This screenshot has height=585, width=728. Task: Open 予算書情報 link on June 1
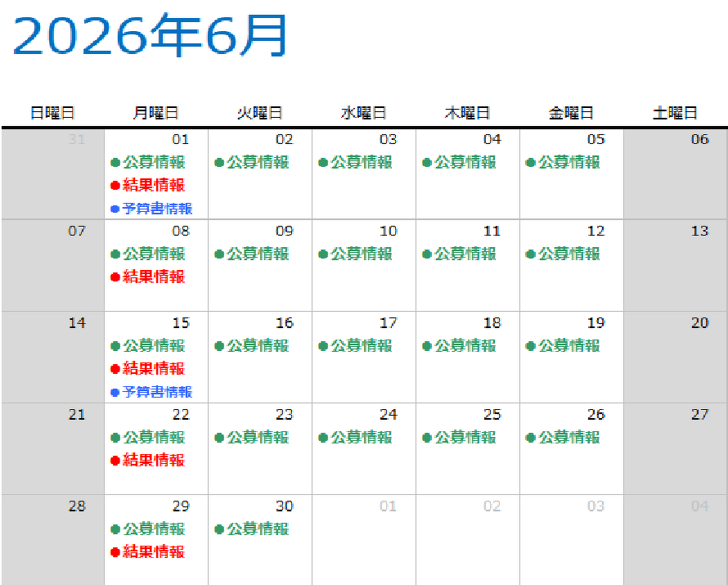click(156, 209)
